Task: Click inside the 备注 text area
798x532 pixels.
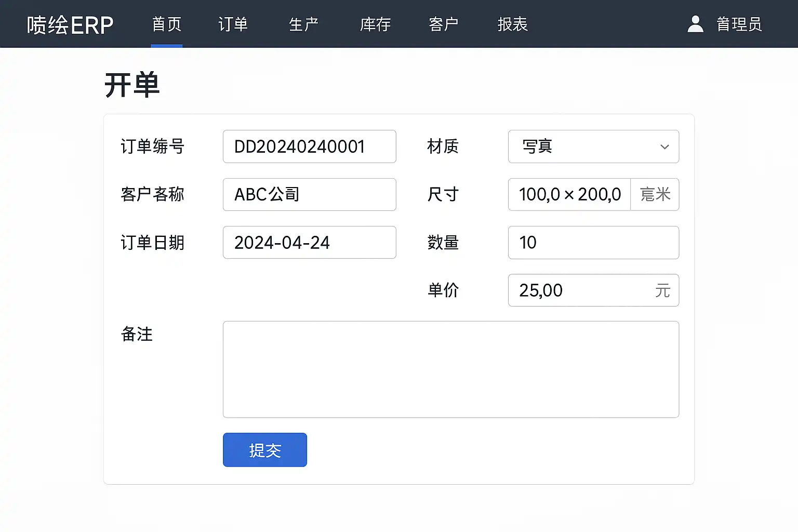Action: (x=450, y=369)
